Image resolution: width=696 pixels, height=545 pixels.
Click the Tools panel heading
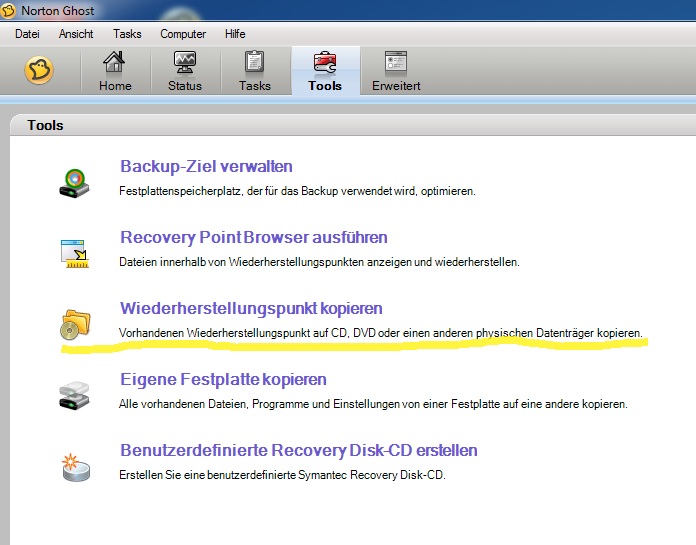click(x=45, y=125)
